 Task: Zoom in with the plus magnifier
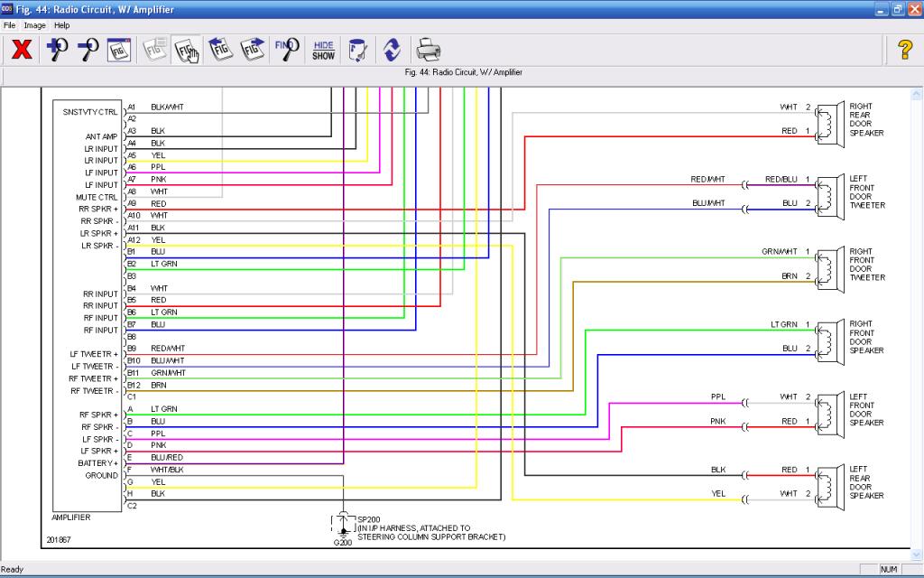point(56,50)
